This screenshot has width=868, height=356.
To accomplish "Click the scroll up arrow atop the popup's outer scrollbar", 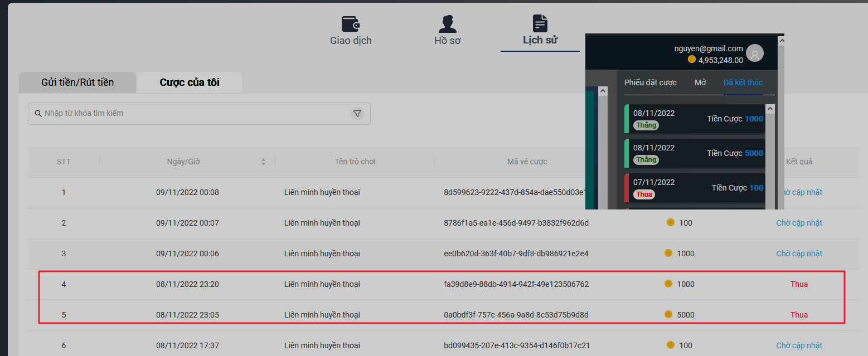I will coord(780,41).
